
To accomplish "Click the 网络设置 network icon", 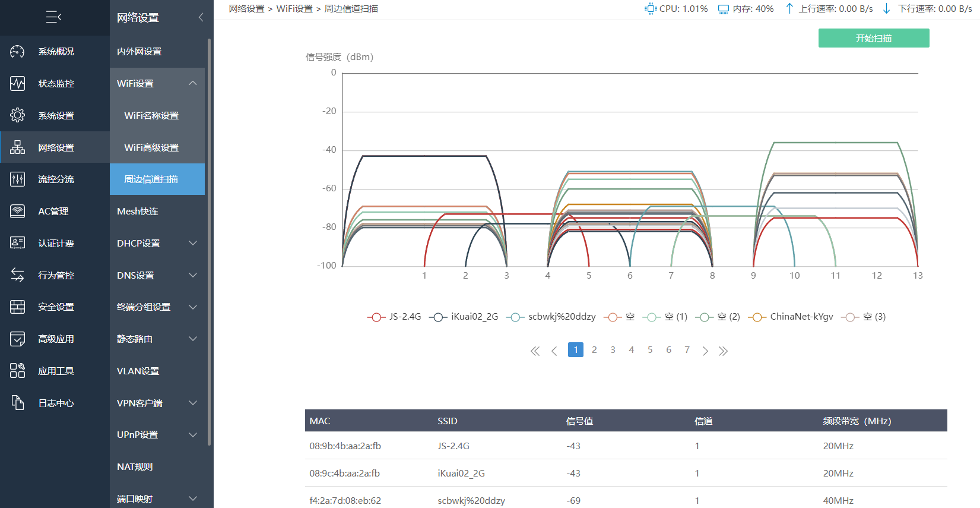I will [17, 147].
